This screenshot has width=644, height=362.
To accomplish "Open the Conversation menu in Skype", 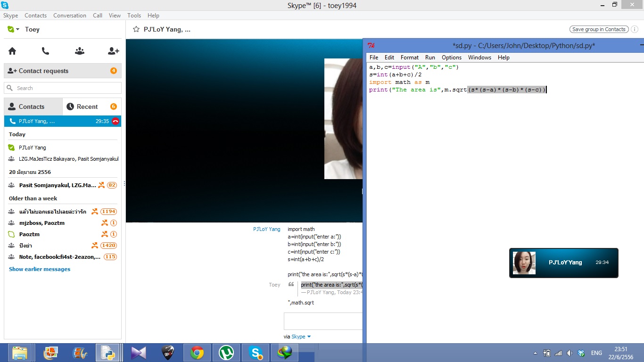I will coord(70,16).
